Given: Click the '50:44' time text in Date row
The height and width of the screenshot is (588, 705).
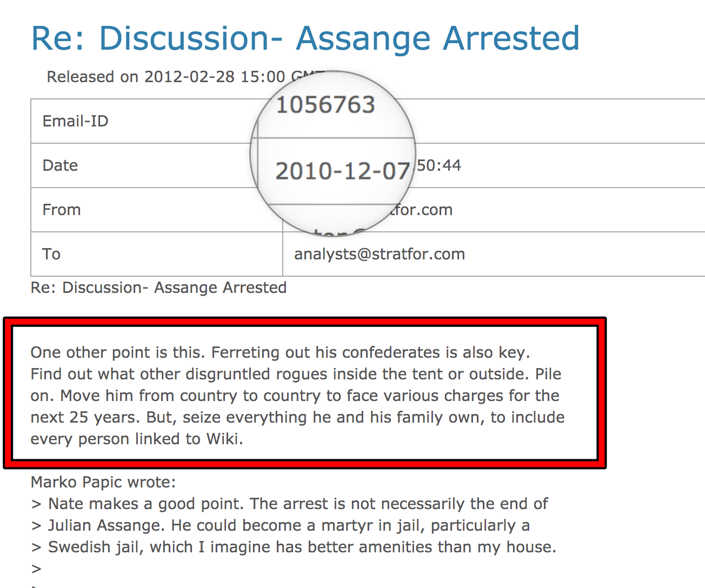Looking at the screenshot, I should [439, 165].
